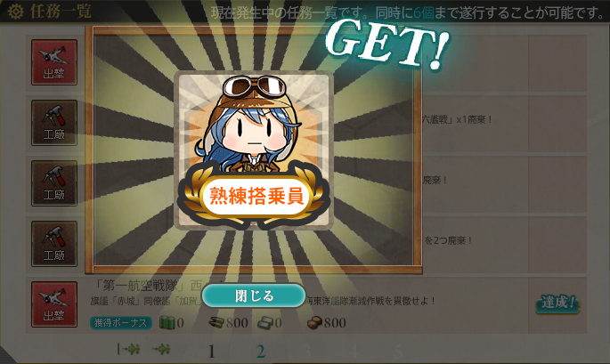The height and width of the screenshot is (364, 610).
Task: Click the brown bauxite resource icon
Action: [x=314, y=322]
